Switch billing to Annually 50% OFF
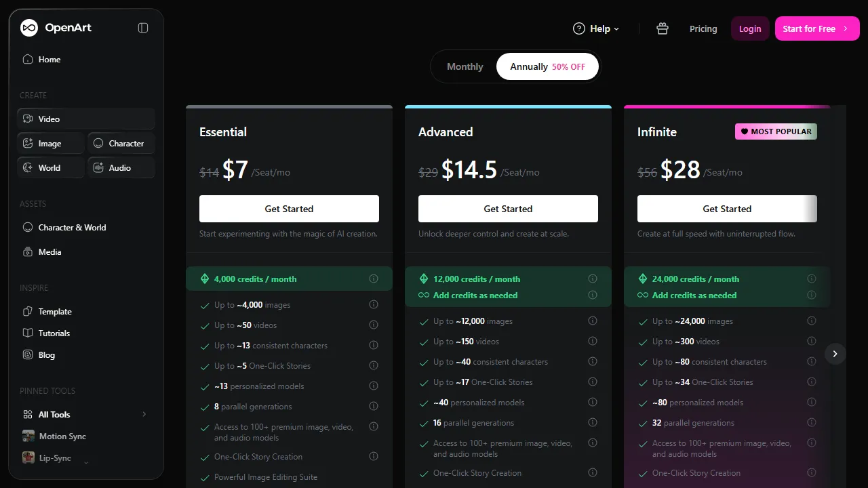Viewport: 868px width, 488px height. (x=548, y=66)
